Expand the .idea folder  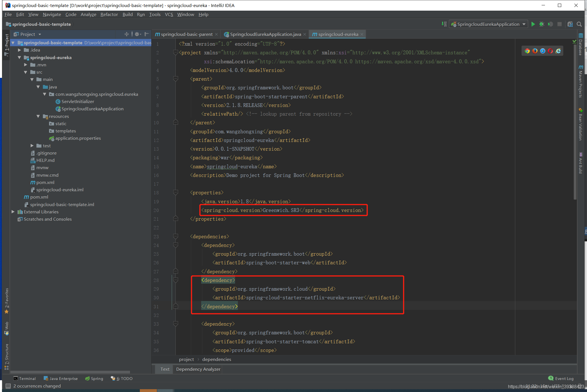click(19, 50)
